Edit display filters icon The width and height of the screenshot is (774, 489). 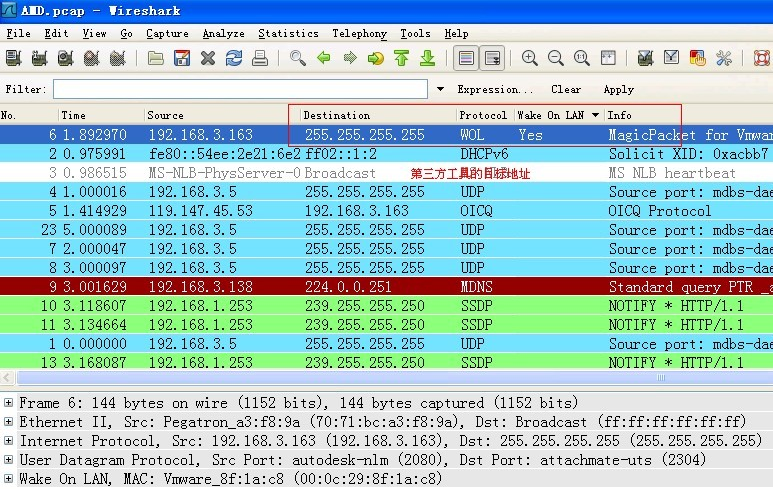[x=671, y=58]
